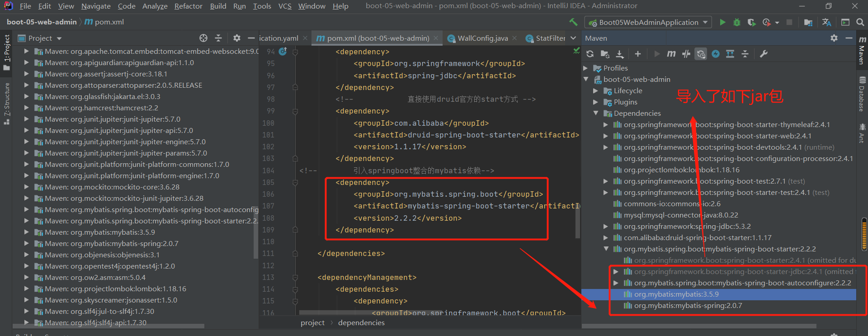This screenshot has width=868, height=336.
Task: Open the File menu
Action: pyautogui.click(x=25, y=6)
